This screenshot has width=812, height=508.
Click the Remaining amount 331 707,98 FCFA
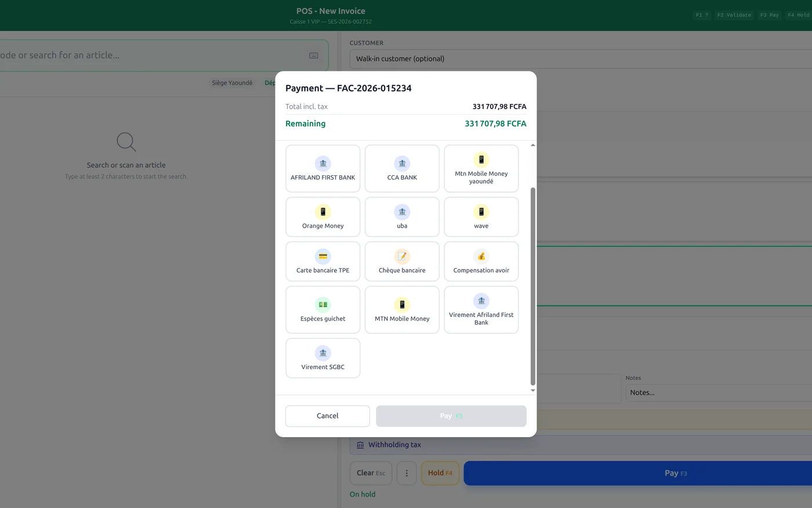[x=495, y=124]
